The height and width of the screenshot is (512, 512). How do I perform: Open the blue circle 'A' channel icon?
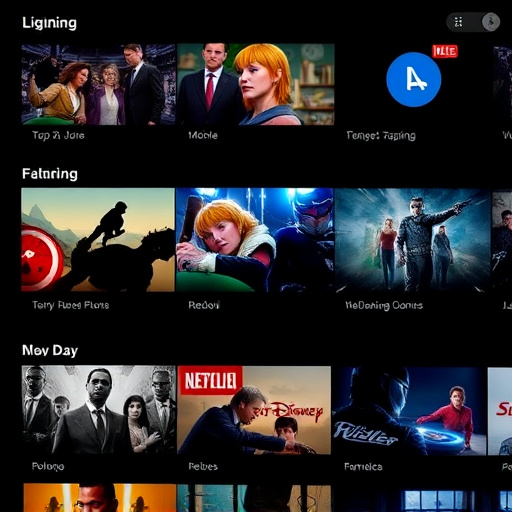pyautogui.click(x=414, y=79)
